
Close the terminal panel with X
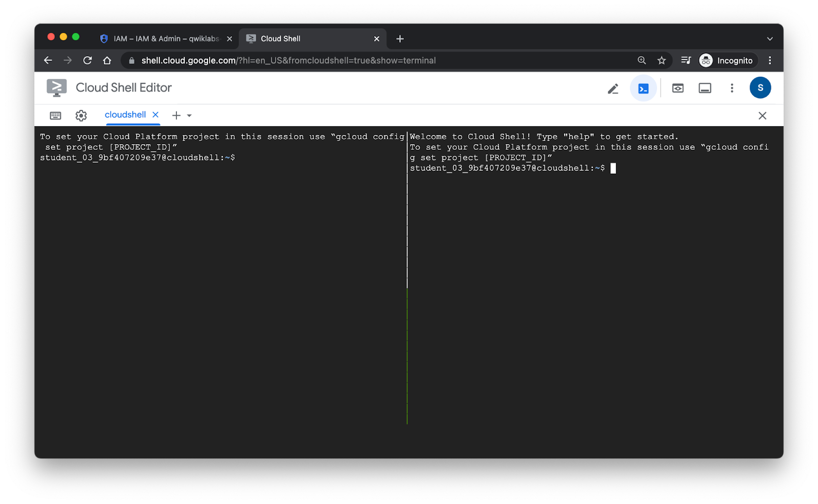click(762, 116)
